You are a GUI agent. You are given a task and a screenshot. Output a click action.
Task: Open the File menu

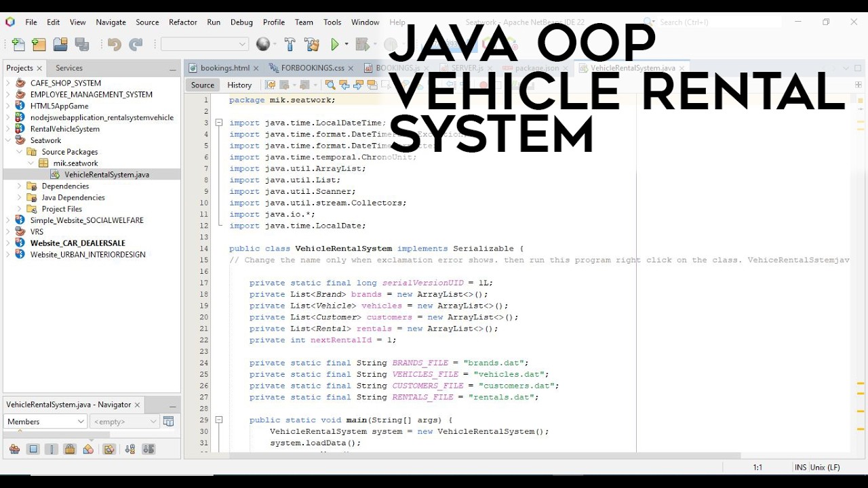tap(31, 22)
